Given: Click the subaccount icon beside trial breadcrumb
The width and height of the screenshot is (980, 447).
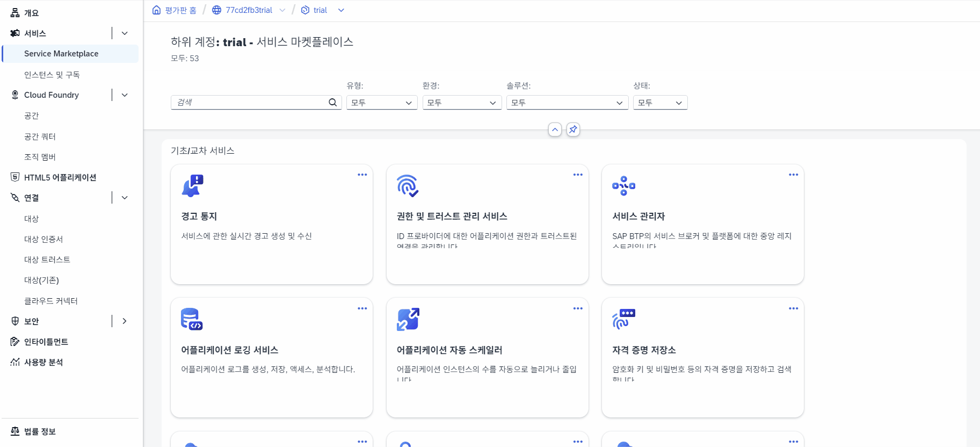Looking at the screenshot, I should pyautogui.click(x=305, y=10).
